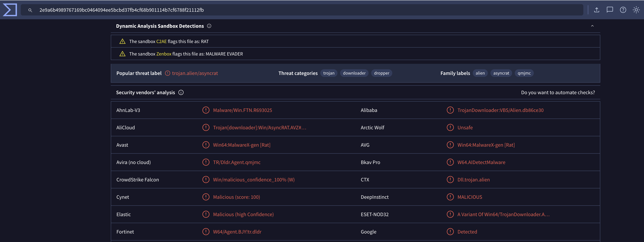This screenshot has width=644, height=242.
Task: Open the Zenbox sandbox link
Action: [164, 54]
